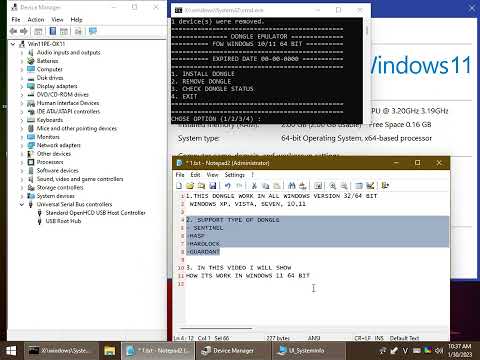
Task: Click Properties icon in Device Manager toolbar
Action: pos(38,31)
